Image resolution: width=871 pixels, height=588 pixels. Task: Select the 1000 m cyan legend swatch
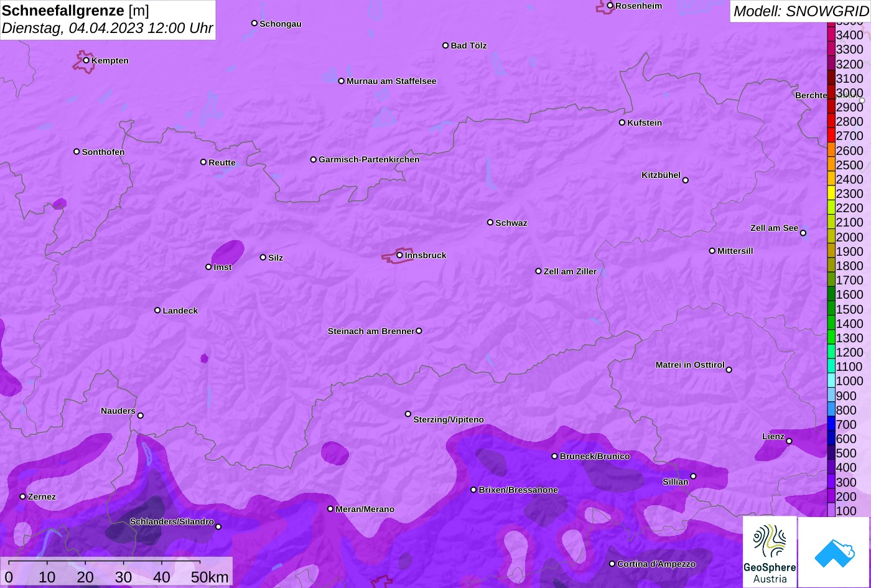click(831, 381)
